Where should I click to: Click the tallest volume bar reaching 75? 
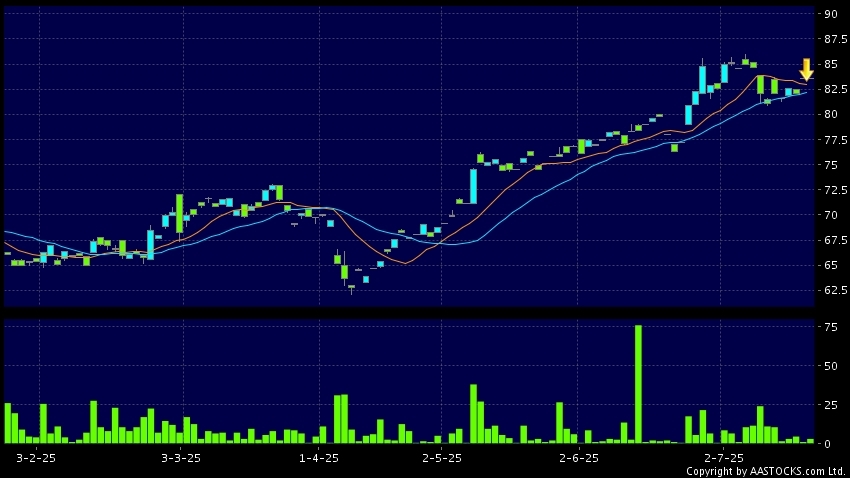point(639,384)
